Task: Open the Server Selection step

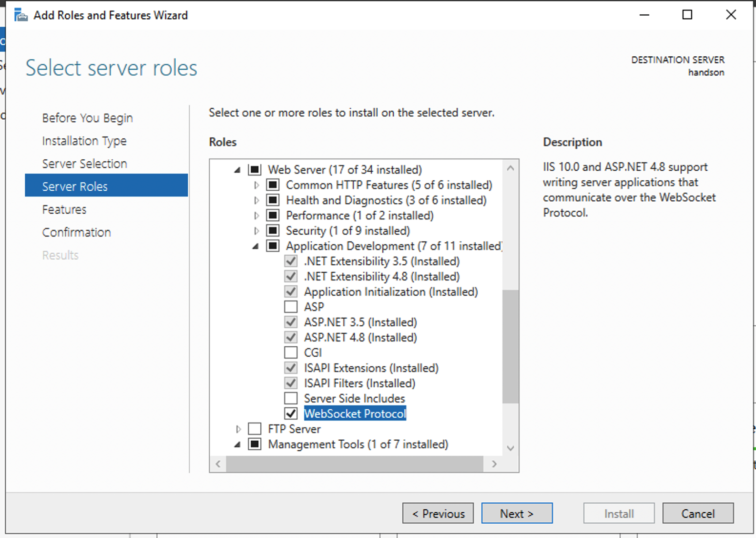Action: coord(84,164)
